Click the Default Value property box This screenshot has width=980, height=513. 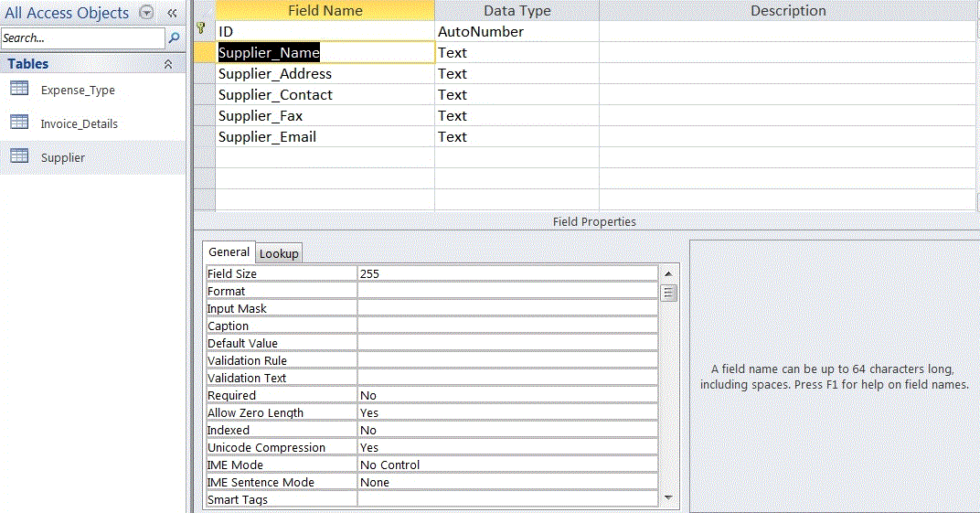pyautogui.click(x=507, y=343)
